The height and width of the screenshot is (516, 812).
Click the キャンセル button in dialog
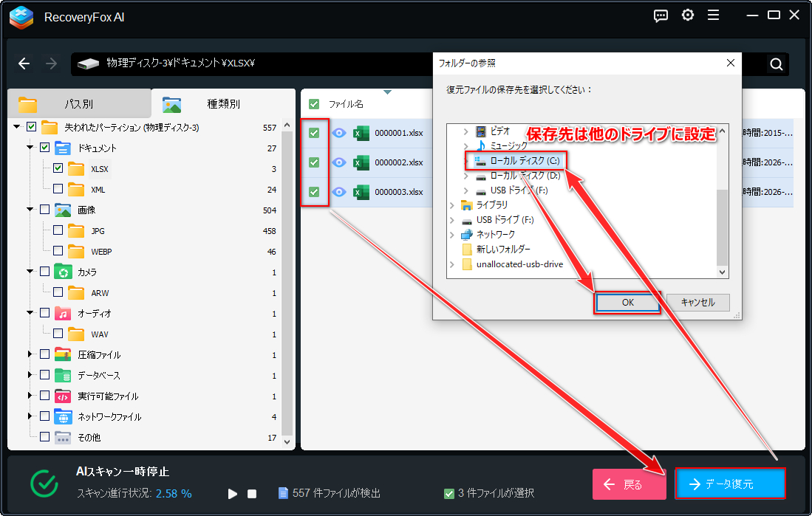coord(697,302)
